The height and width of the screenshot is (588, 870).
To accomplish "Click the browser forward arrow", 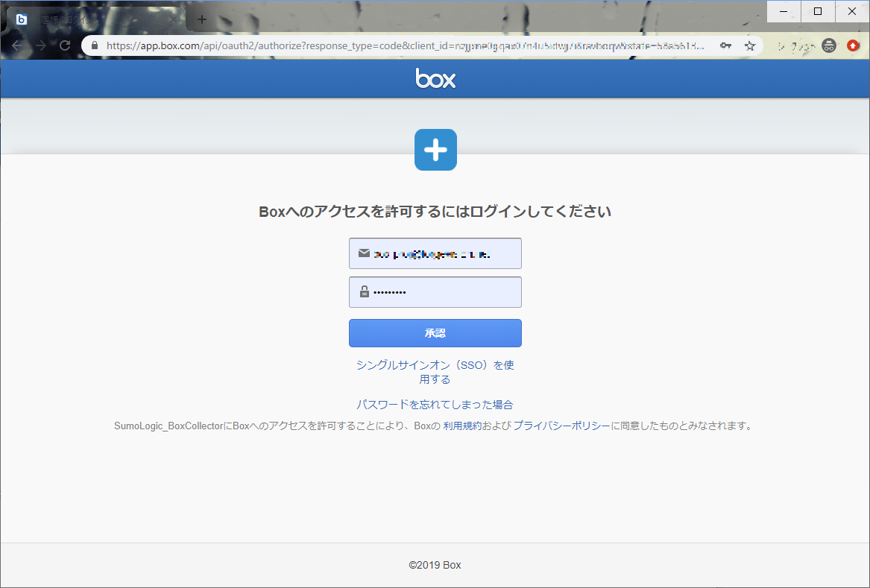I will (41, 45).
